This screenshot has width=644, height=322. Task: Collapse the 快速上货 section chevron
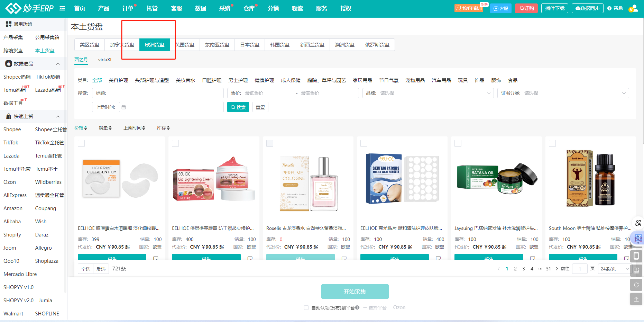tap(58, 116)
